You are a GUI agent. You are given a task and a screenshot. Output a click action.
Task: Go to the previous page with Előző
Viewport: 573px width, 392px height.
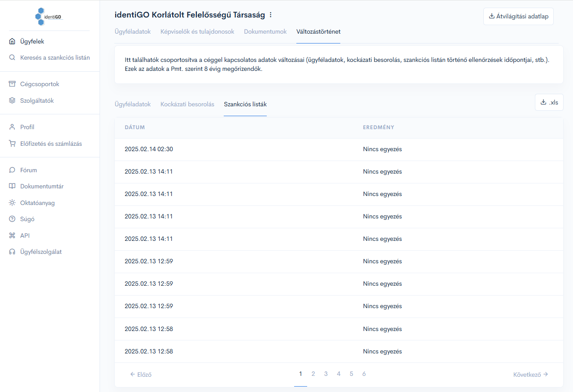point(141,374)
